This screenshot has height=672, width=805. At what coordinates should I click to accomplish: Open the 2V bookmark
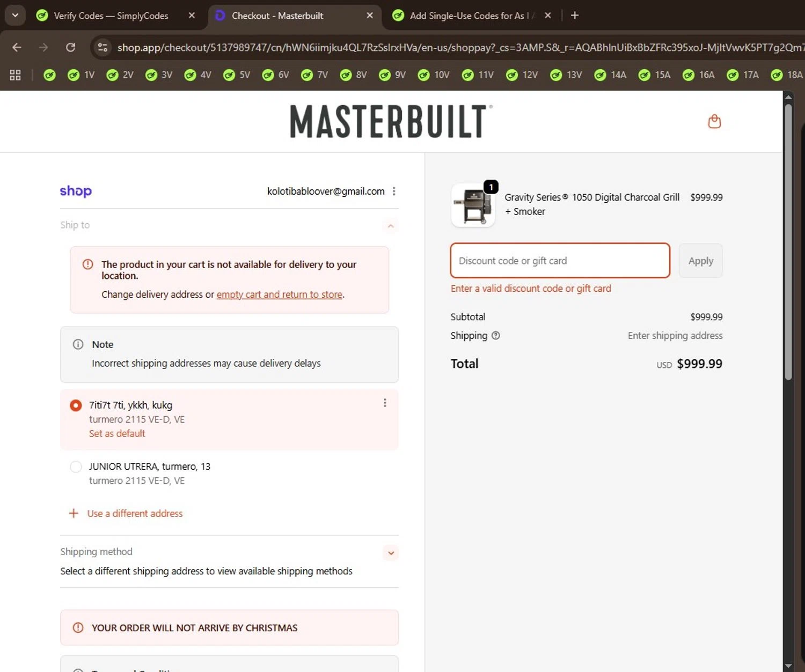120,75
